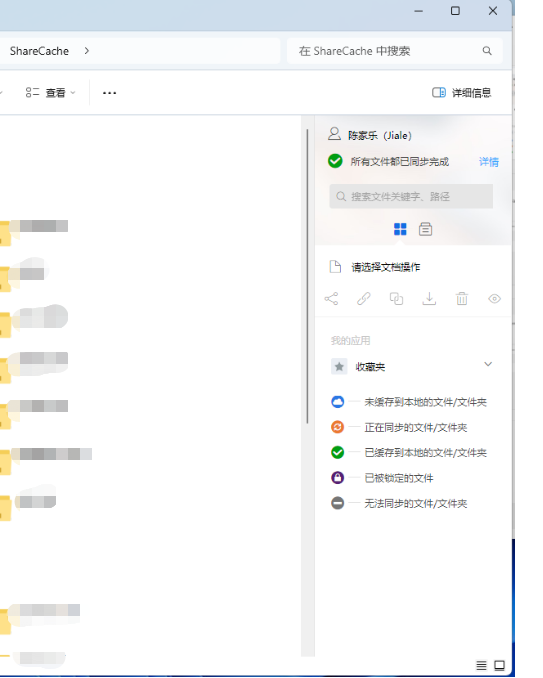This screenshot has width=543, height=678.
Task: Click the share icon in document actions
Action: tap(332, 299)
